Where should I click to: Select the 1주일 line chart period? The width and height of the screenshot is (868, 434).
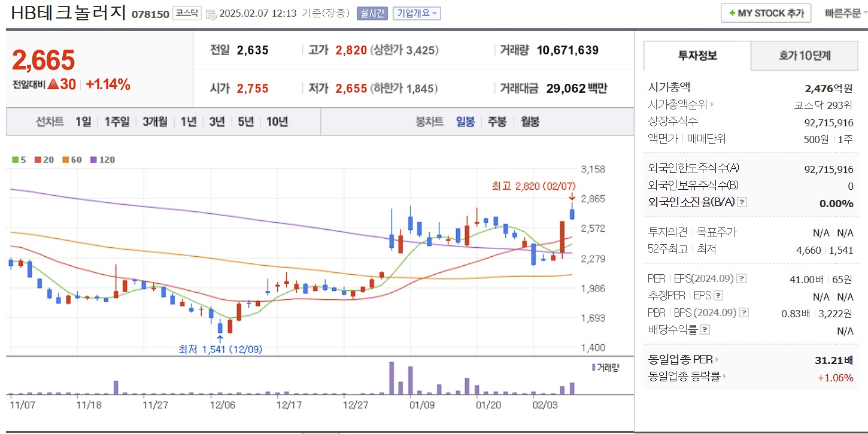click(x=117, y=122)
